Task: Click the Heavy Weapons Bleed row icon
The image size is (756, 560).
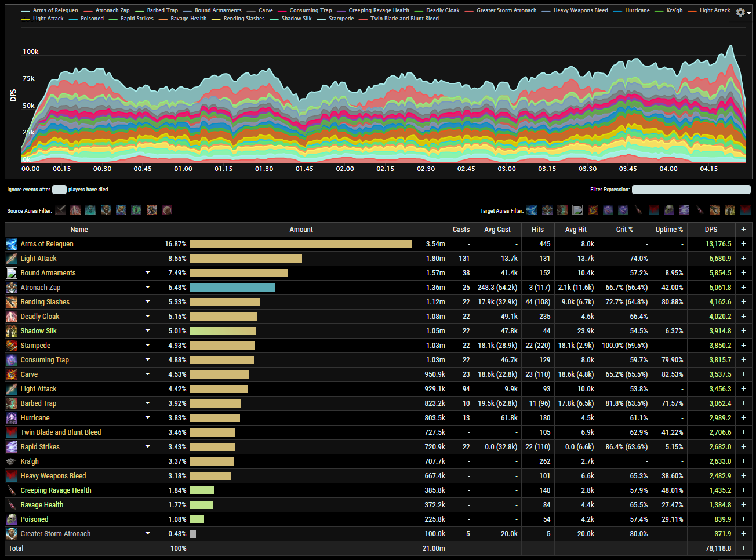Action: click(12, 476)
